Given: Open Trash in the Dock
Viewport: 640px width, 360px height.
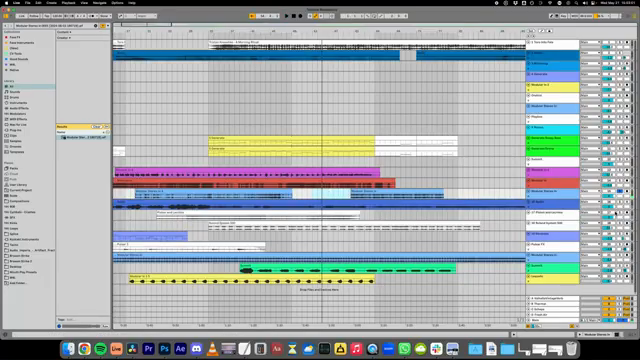Looking at the screenshot, I should click(x=571, y=349).
